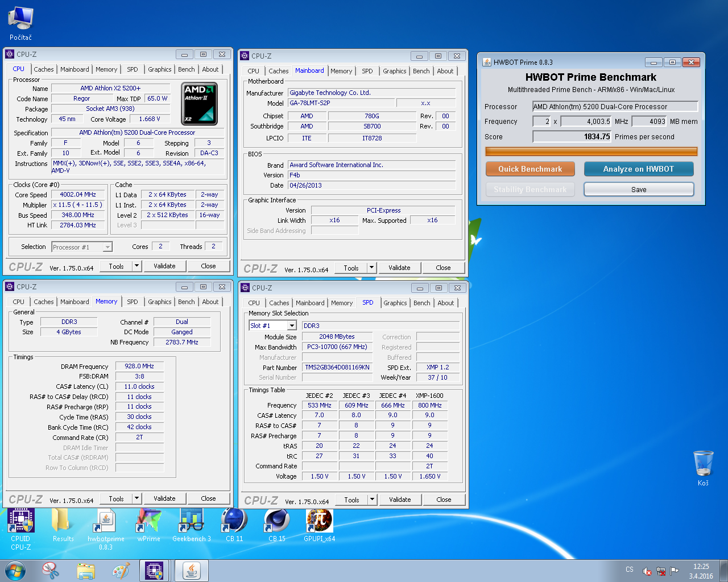Image resolution: width=728 pixels, height=582 pixels.
Task: Click Analyze on HWBOT button
Action: [639, 169]
